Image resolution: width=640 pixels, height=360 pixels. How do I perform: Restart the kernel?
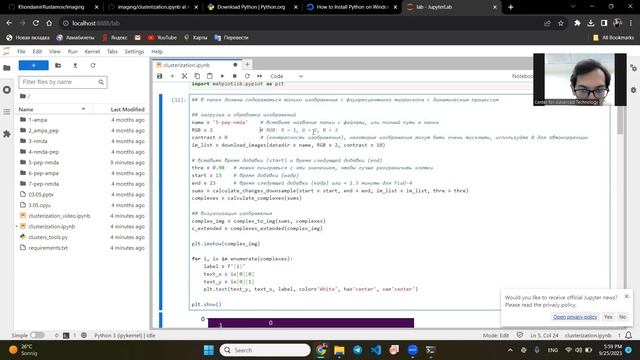click(x=247, y=76)
